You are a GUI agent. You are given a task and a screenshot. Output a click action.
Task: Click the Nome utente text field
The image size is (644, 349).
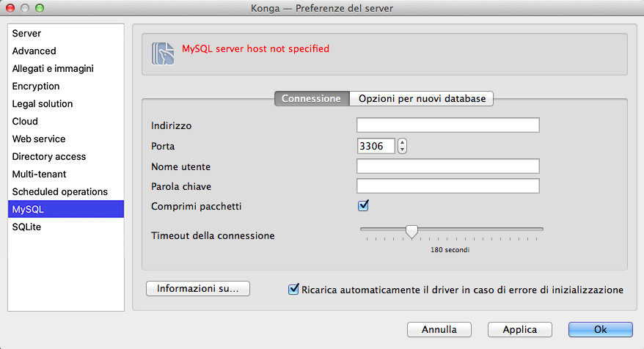coord(447,166)
